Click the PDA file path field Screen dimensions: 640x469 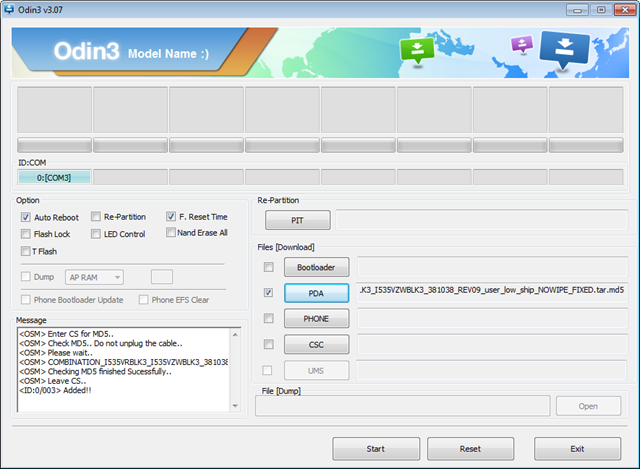point(492,293)
